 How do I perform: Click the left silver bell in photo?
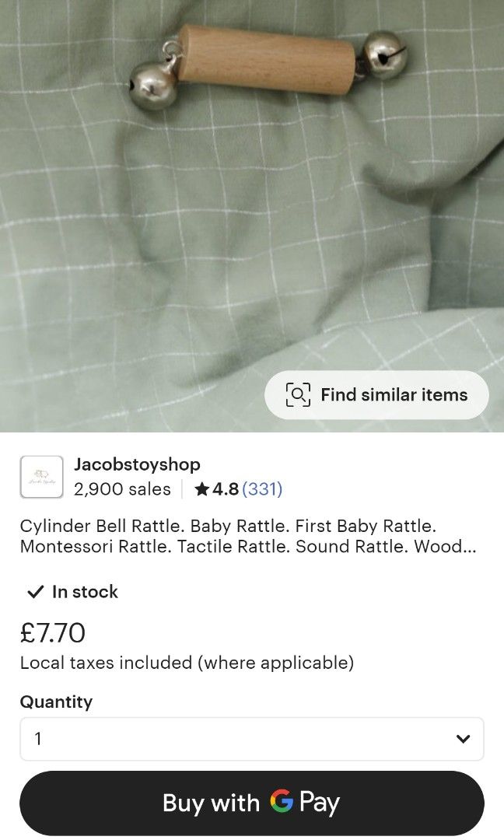tap(152, 86)
